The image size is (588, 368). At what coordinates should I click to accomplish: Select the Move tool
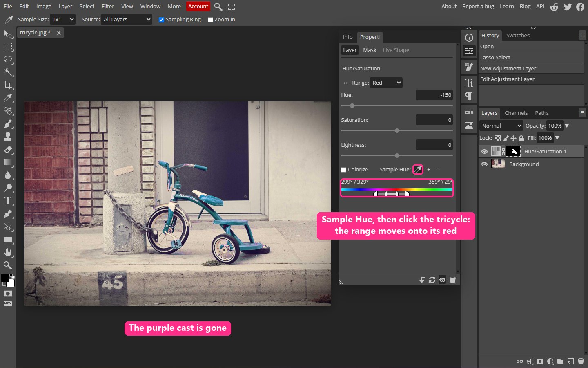pos(8,34)
